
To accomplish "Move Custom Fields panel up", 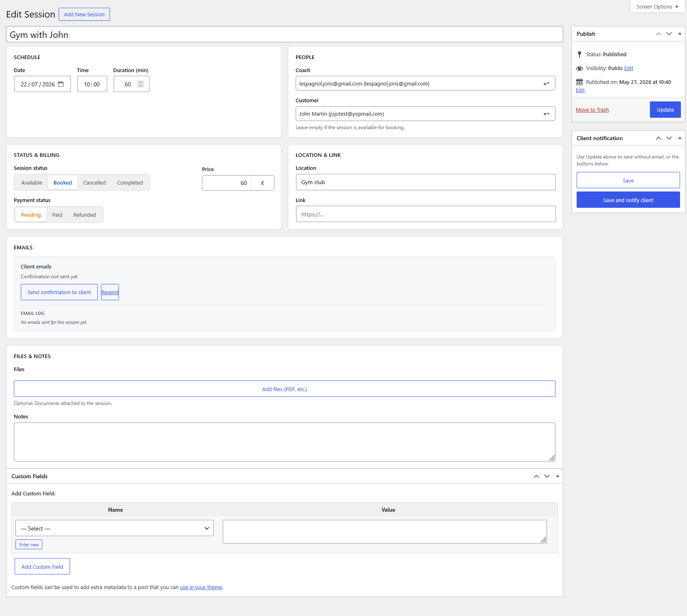I will pyautogui.click(x=536, y=476).
